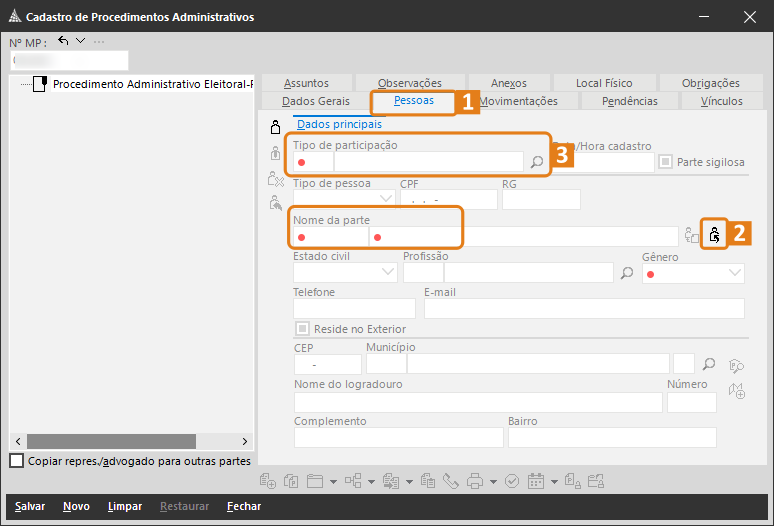This screenshot has width=774, height=526.
Task: Click the Telefone input field
Action: [x=354, y=308]
